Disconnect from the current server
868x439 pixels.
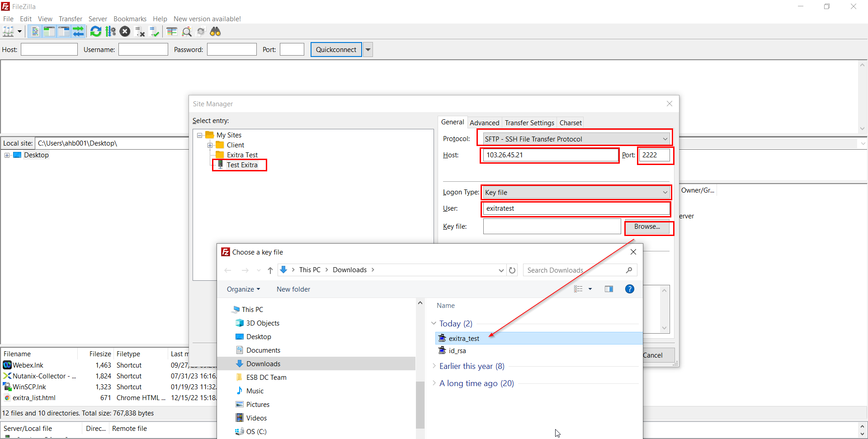tap(140, 32)
